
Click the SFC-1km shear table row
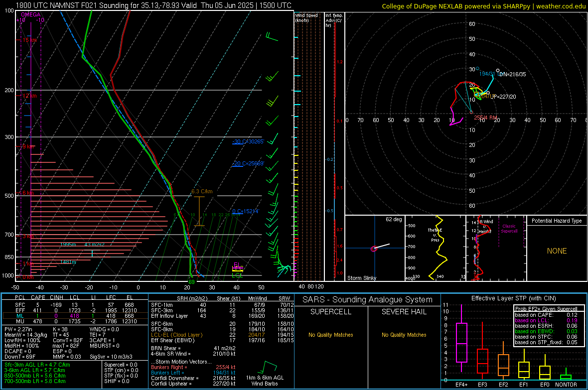pos(222,305)
